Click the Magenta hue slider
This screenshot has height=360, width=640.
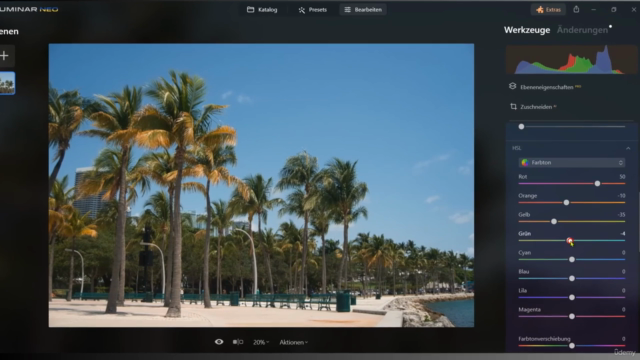coord(572,316)
